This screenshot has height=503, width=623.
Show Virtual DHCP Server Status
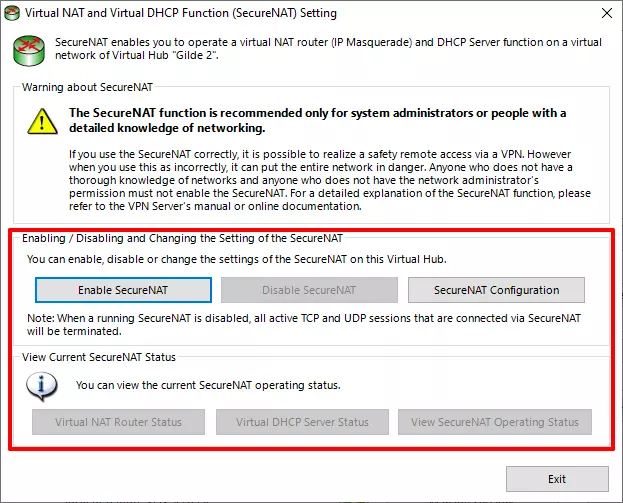point(302,422)
